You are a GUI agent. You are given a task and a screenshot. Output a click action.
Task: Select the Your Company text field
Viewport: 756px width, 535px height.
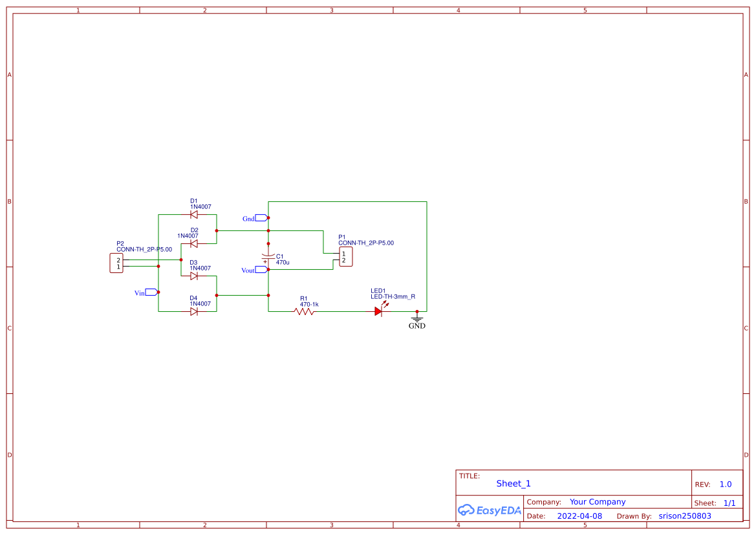[597, 501]
